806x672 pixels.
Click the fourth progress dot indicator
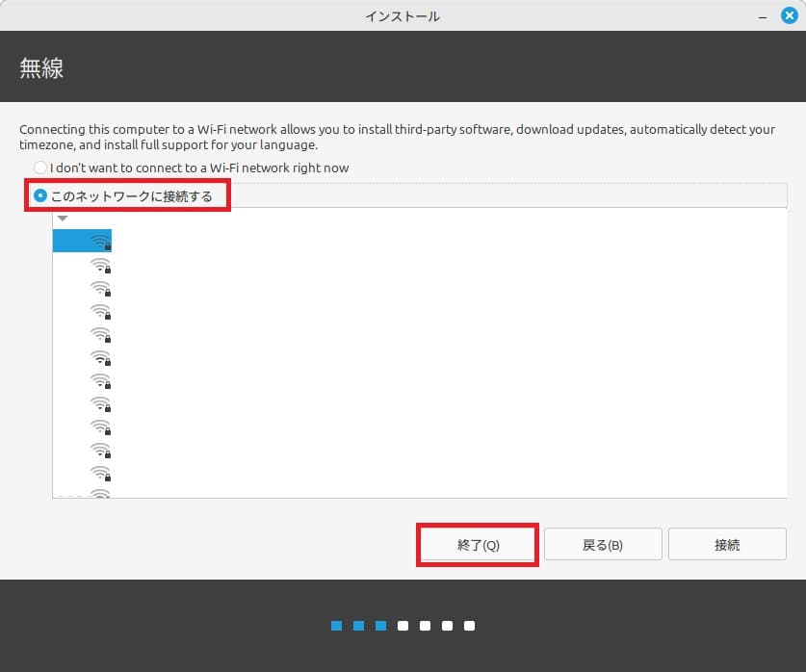click(402, 626)
